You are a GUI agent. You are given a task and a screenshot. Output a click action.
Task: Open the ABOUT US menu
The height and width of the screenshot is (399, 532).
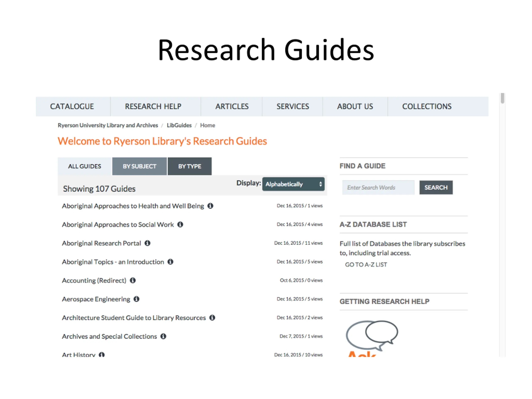355,107
